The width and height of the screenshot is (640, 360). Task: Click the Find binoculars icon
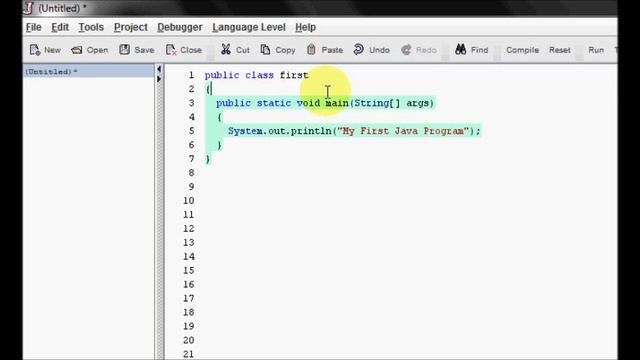coord(461,49)
